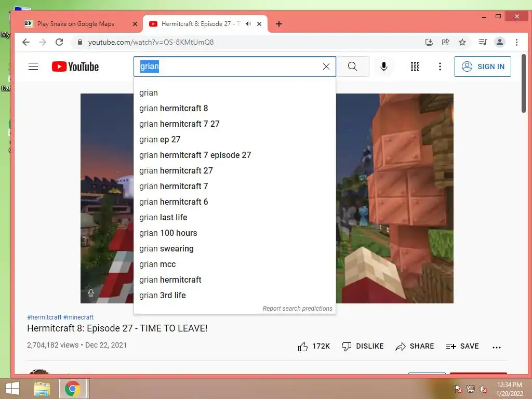Viewport: 532px width, 399px height.
Task: Open the media controls icon in Chrome toolbar
Action: pos(483,42)
